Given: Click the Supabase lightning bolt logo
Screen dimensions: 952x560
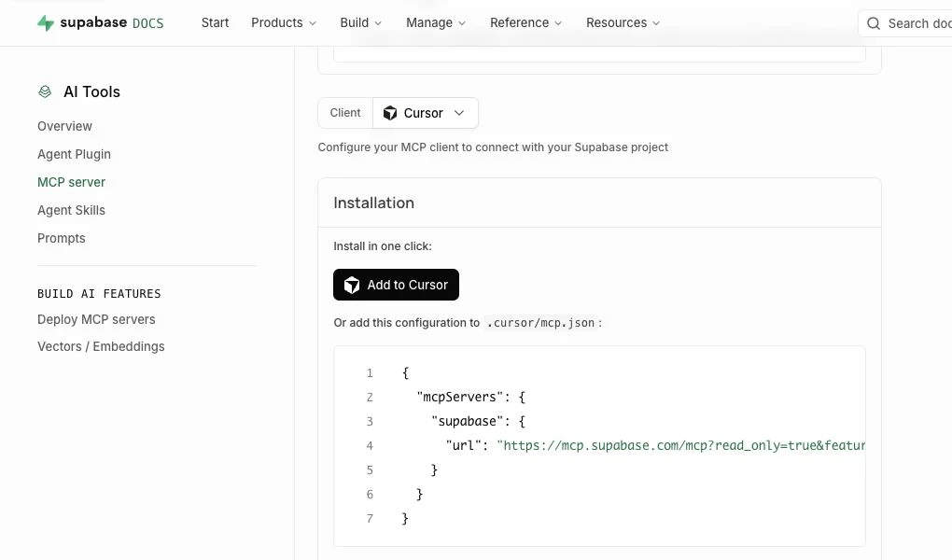Looking at the screenshot, I should [x=46, y=23].
